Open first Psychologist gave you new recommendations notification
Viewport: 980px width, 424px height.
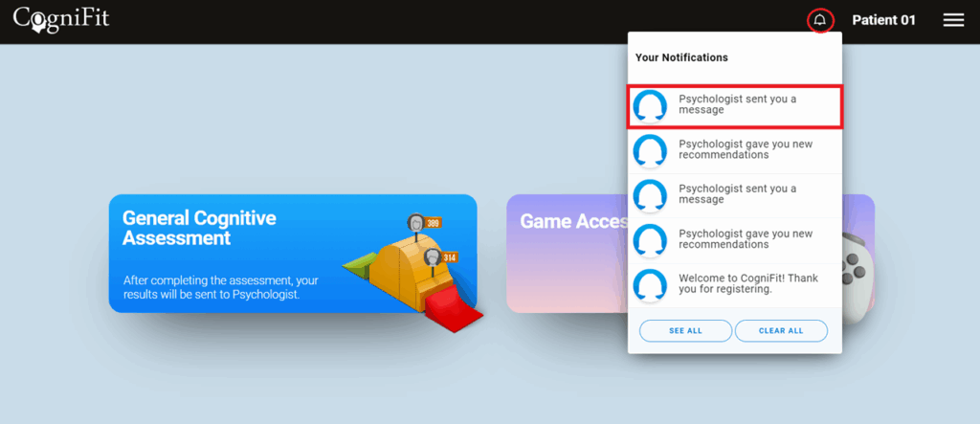coord(735,151)
